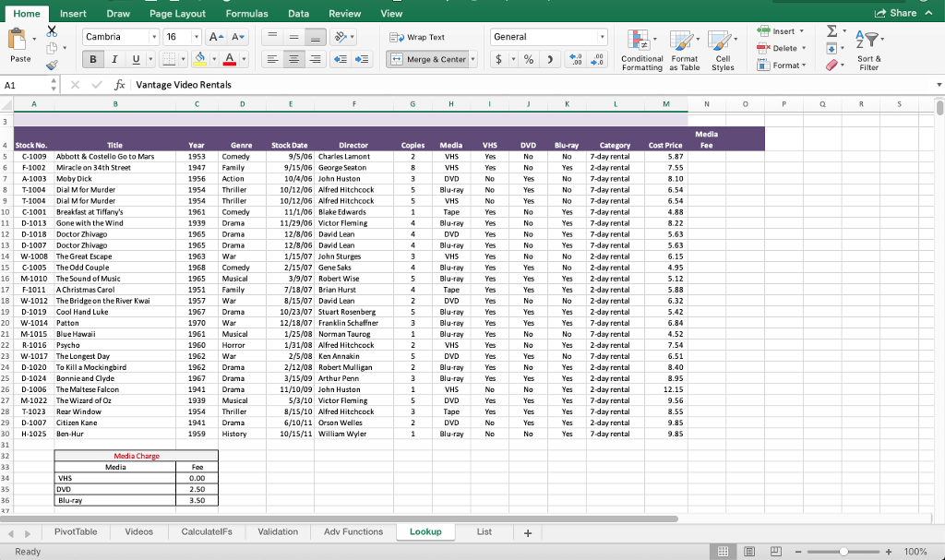Image resolution: width=945 pixels, height=560 pixels.
Task: Decrease the font size with the smaller A button
Action: coord(238,37)
